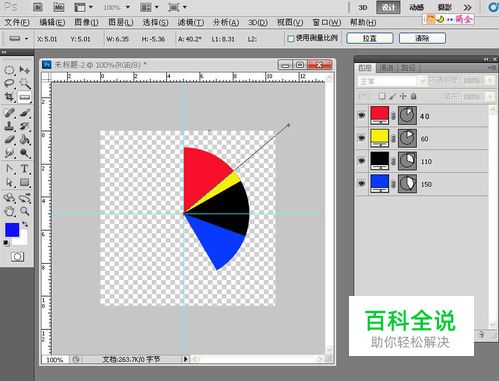Switch to the 设计 workspace
499x381 pixels.
(x=388, y=7)
